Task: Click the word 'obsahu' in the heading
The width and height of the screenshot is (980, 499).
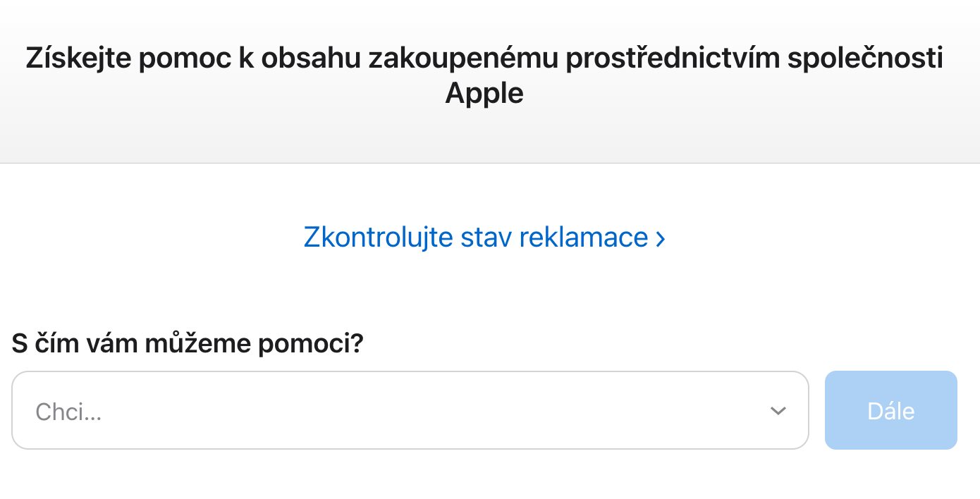Action: [308, 58]
